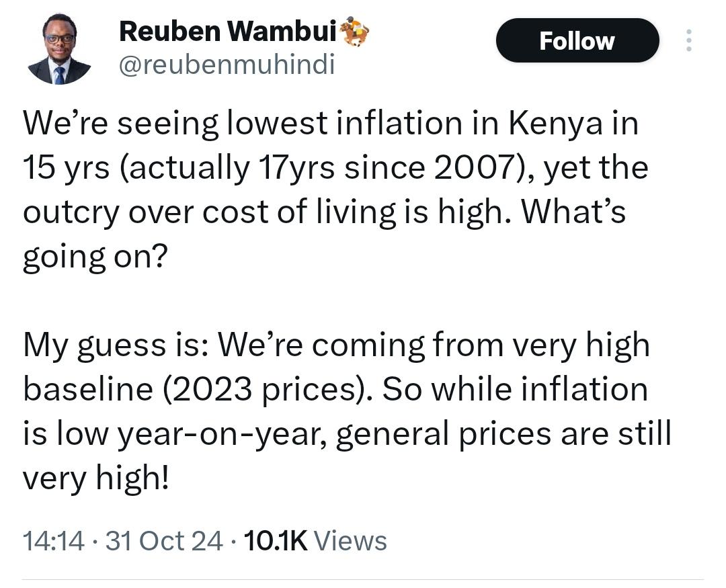Click the final "very high!" line

tap(96, 478)
